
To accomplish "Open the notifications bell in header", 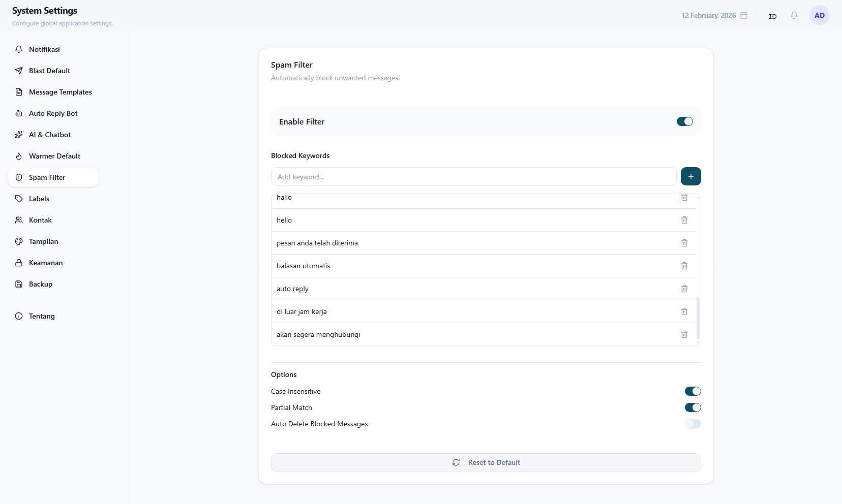I will point(794,15).
